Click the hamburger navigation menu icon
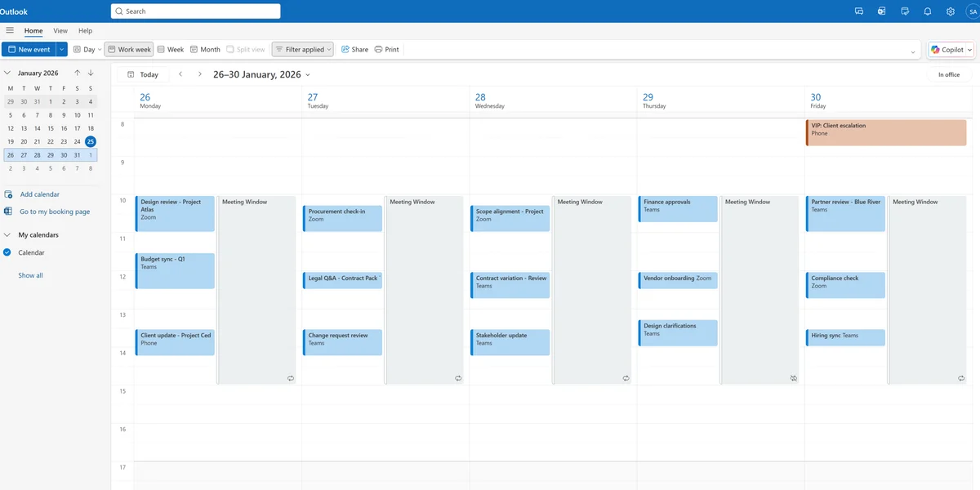This screenshot has height=490, width=980. (x=10, y=31)
